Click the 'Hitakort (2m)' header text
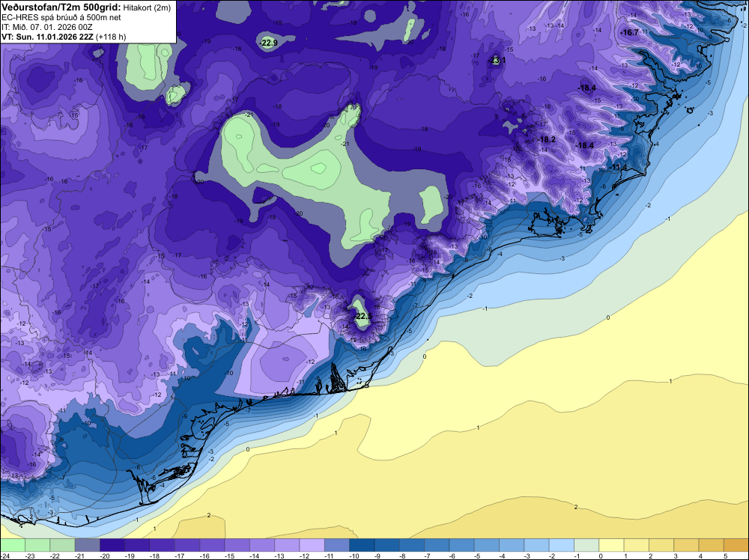 pyautogui.click(x=147, y=7)
